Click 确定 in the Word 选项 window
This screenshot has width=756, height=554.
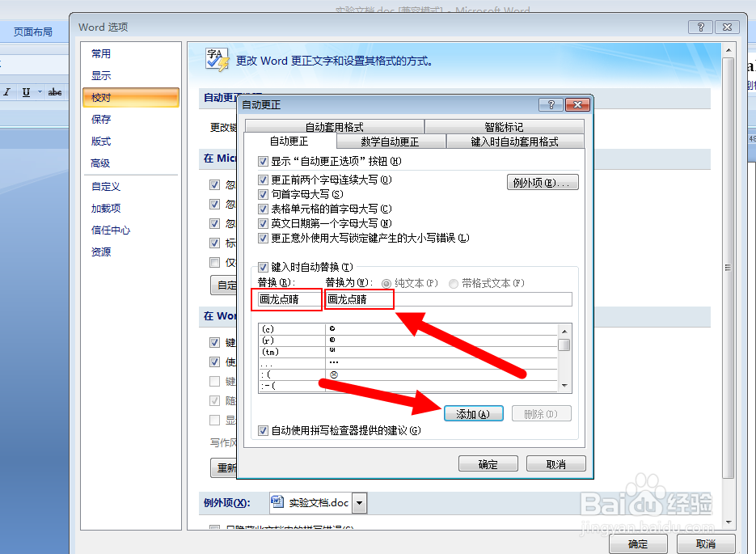coord(638,543)
